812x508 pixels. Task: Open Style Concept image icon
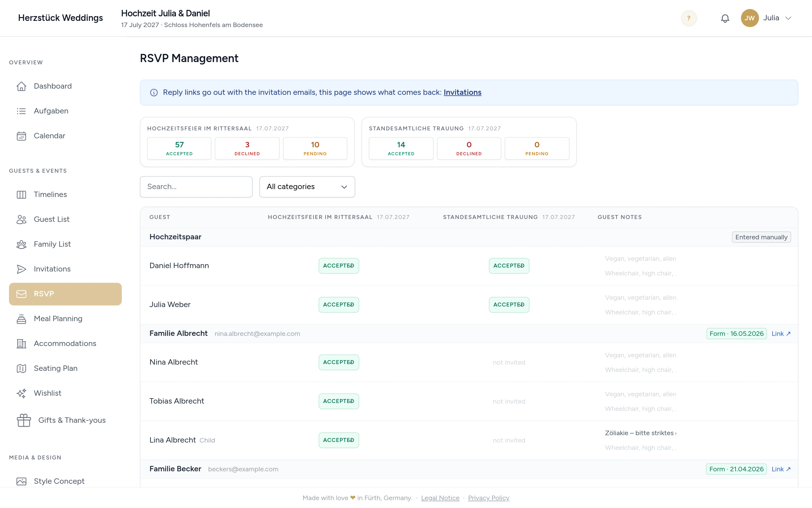(21, 481)
